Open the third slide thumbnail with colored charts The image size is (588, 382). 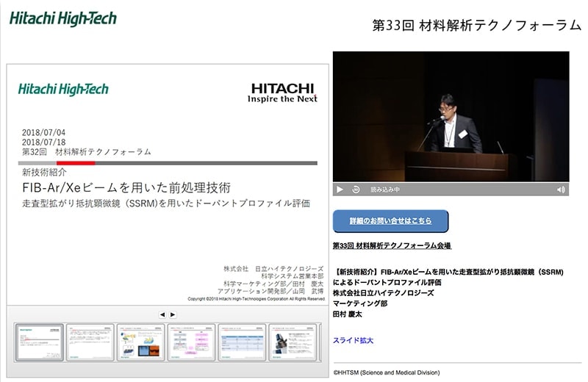[x=140, y=342]
